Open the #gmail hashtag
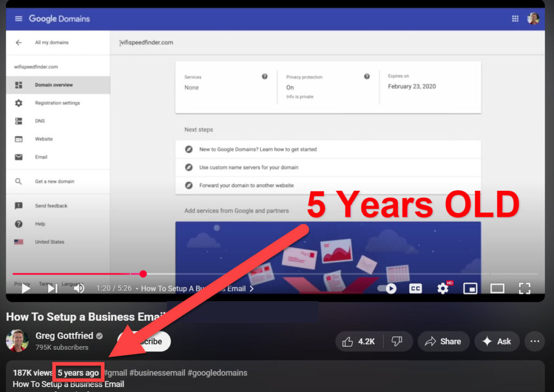554x392 pixels. click(116, 373)
